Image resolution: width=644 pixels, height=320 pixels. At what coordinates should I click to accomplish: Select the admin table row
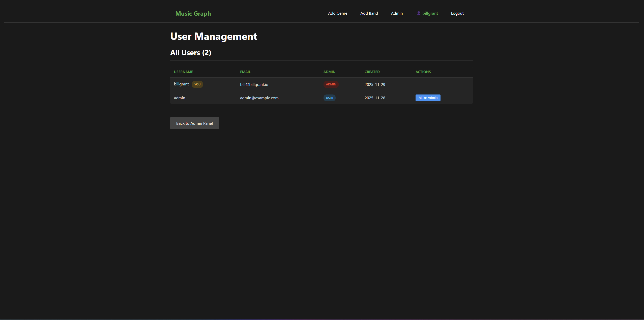click(320, 98)
